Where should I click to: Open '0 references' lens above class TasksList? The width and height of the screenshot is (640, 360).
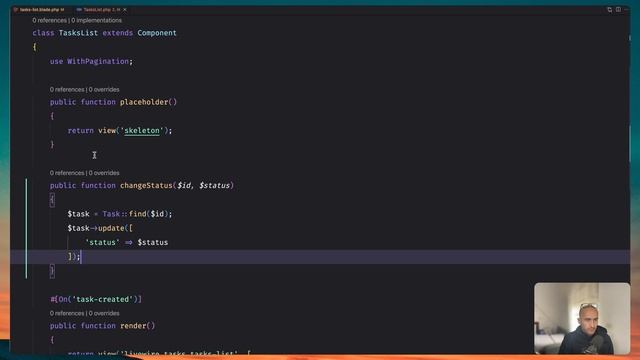pos(49,20)
